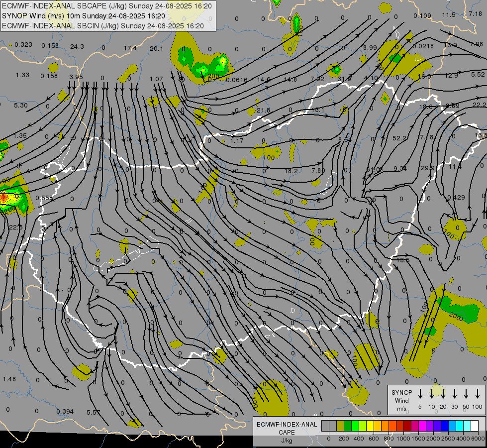This screenshot has width=487, height=448.
Task: Click the 5.57 value on the map
Action: (94, 412)
